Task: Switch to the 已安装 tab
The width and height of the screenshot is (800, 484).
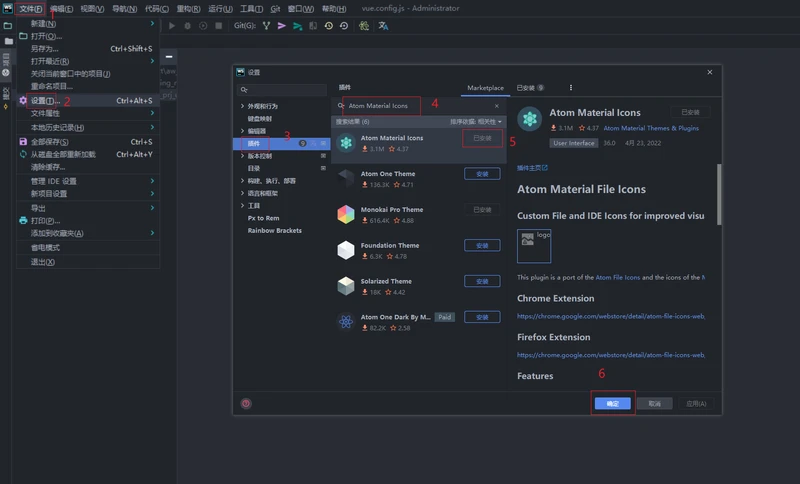Action: tap(530, 88)
